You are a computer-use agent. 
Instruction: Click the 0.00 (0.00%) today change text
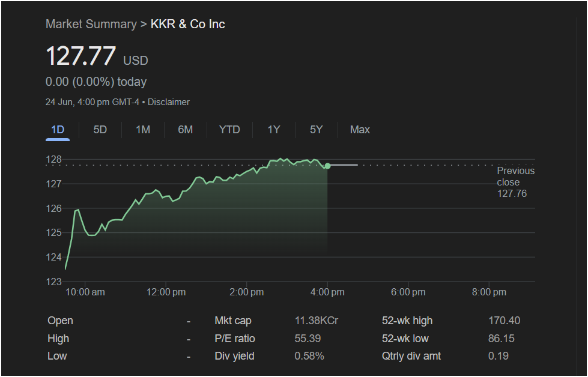(96, 82)
